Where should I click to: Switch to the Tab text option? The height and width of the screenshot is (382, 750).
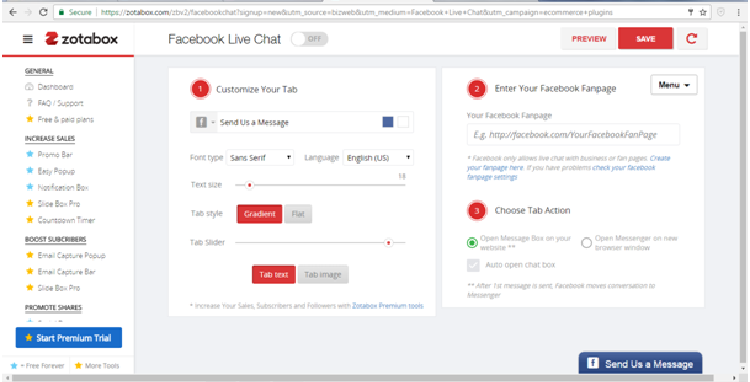[274, 275]
